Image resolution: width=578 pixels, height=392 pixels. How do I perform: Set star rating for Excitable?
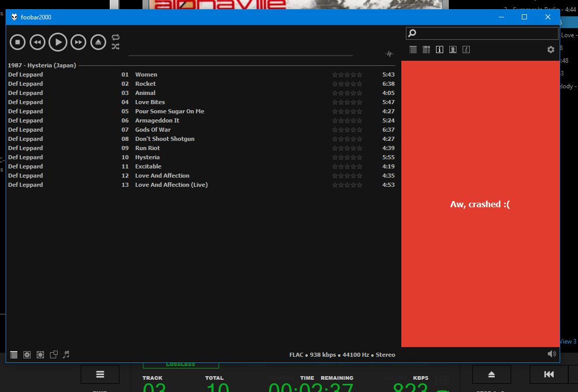[x=347, y=166]
